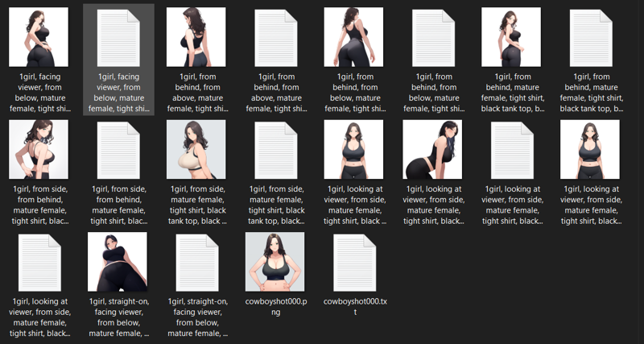Select image '1girl, from side, mature female' on gray background
The image size is (644, 344).
pyautogui.click(x=196, y=149)
